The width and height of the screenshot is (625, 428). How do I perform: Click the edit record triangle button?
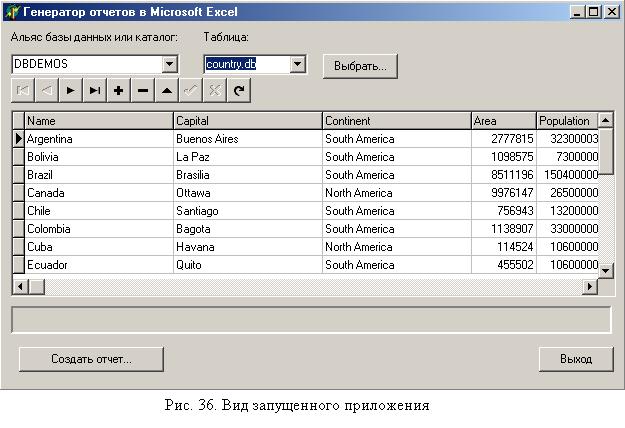click(167, 90)
